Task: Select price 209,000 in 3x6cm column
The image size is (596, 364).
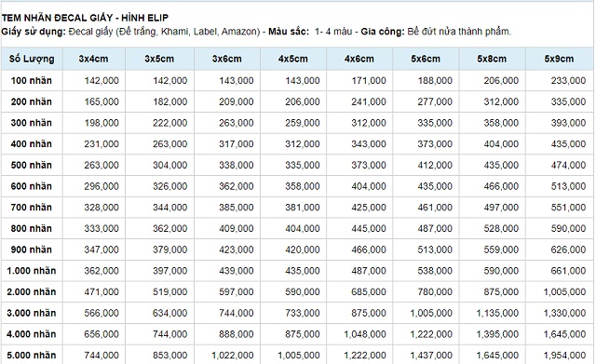Action: pos(236,101)
